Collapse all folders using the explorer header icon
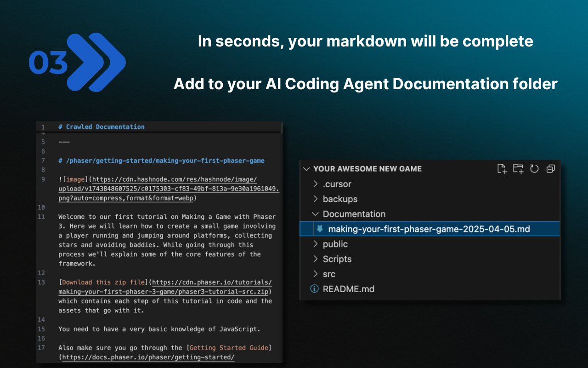Screen dimensions: 588x368 click(550, 169)
